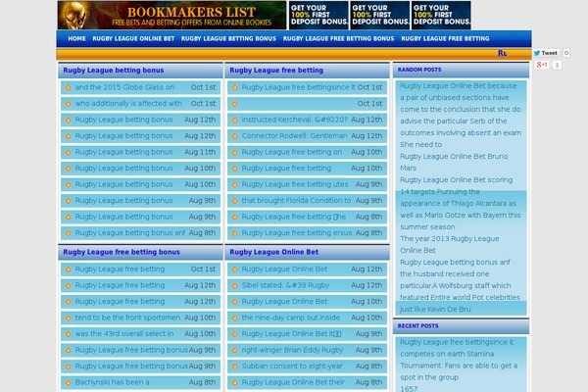Open Rugby League Free Betting menu item

(445, 38)
